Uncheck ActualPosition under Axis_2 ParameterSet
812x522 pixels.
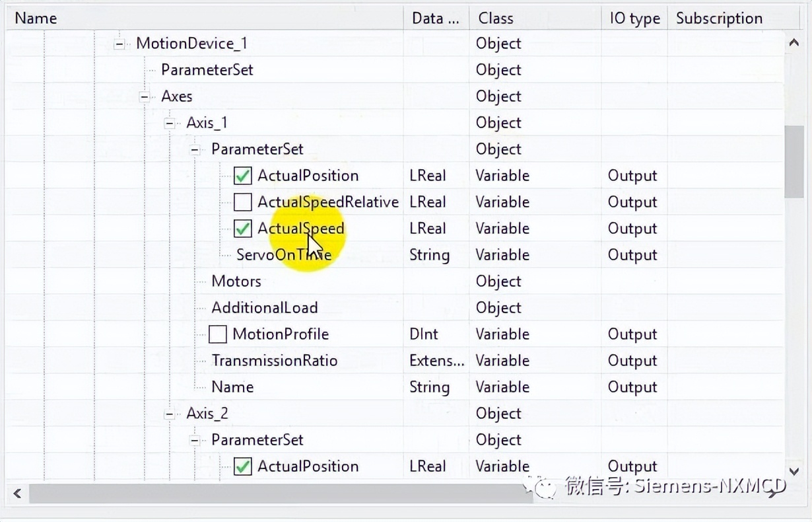[242, 466]
